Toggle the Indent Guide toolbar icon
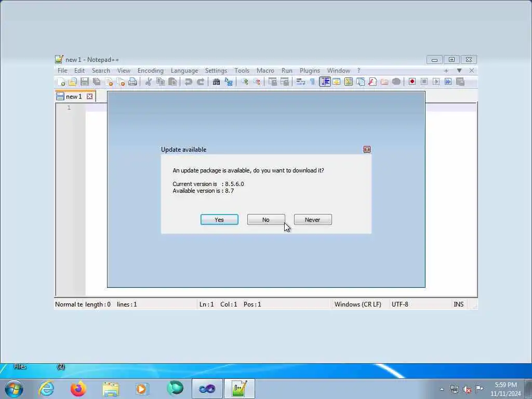 (325, 82)
